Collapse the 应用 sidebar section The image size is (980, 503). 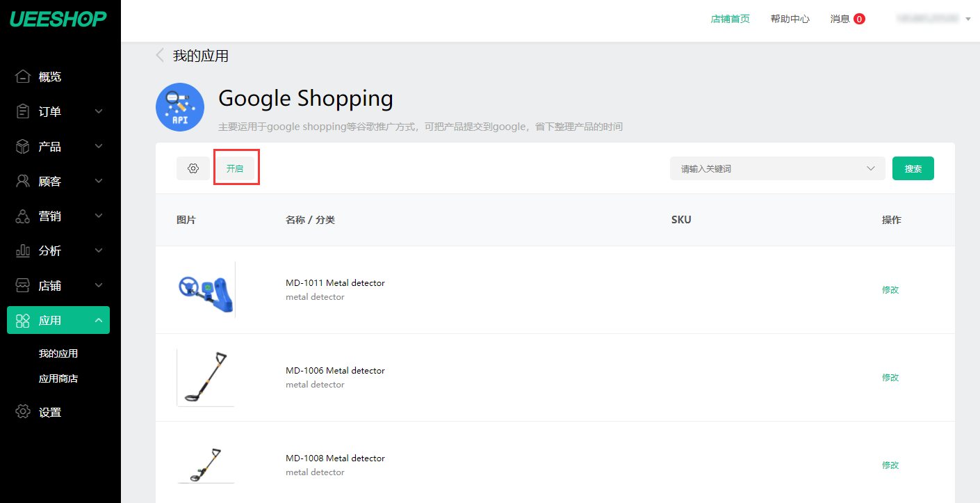tap(99, 320)
